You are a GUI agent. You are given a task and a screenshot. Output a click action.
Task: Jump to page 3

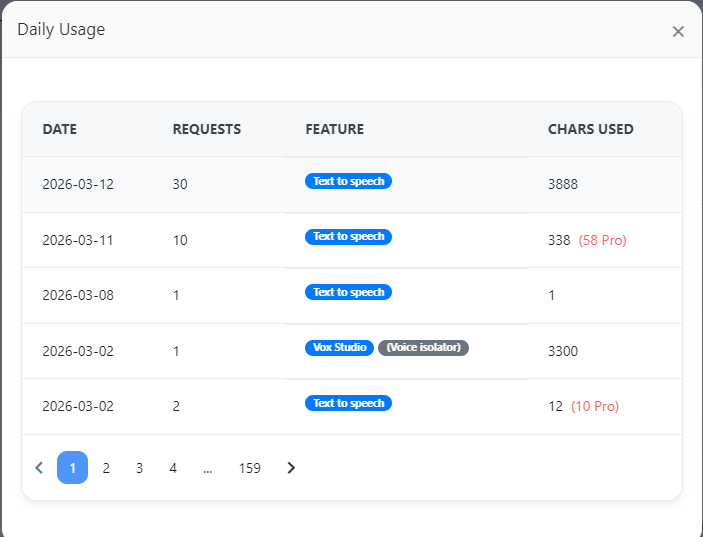pos(139,467)
